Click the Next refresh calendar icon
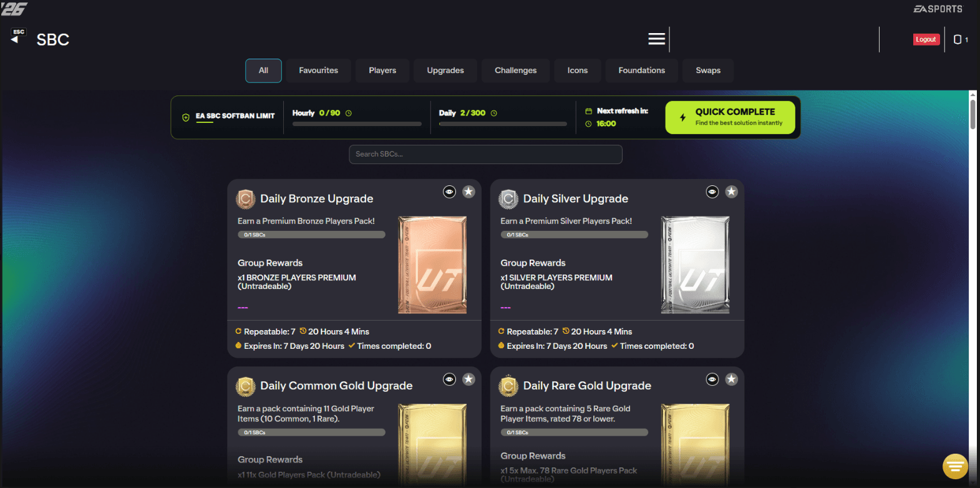This screenshot has width=980, height=488. coord(588,111)
